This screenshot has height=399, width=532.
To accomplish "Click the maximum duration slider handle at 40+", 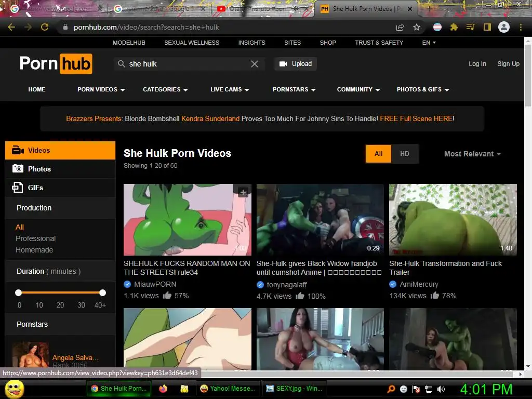I will click(x=102, y=292).
